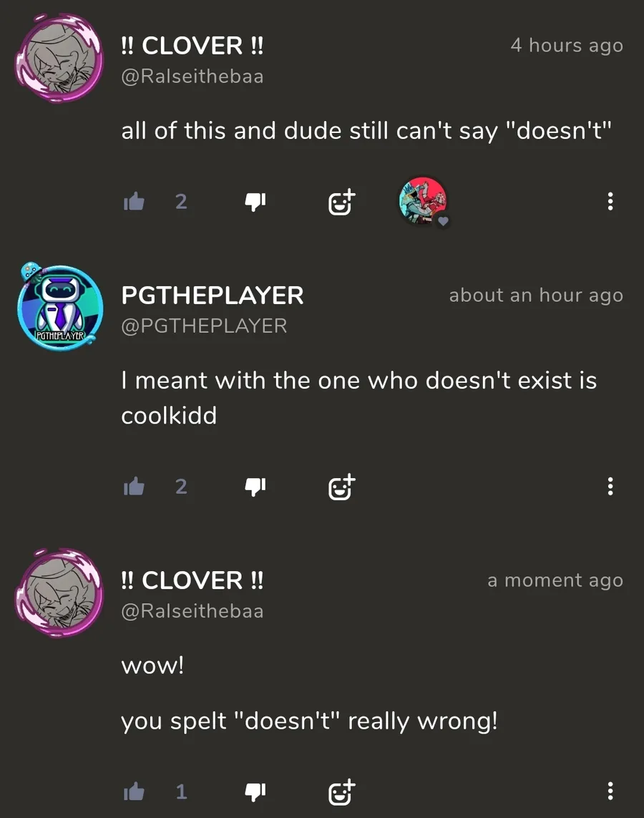The height and width of the screenshot is (818, 644).
Task: Add reaction to PGTHEPLAYER's comment
Action: tap(341, 487)
